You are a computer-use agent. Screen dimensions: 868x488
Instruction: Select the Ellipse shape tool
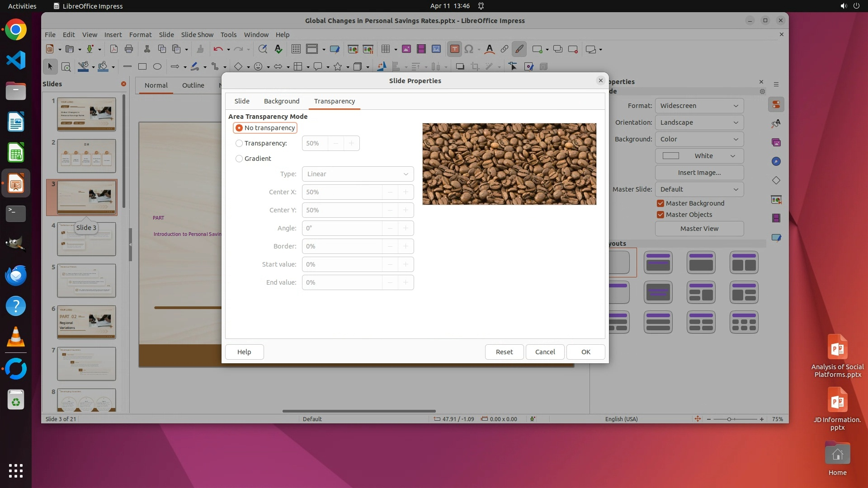(x=157, y=67)
